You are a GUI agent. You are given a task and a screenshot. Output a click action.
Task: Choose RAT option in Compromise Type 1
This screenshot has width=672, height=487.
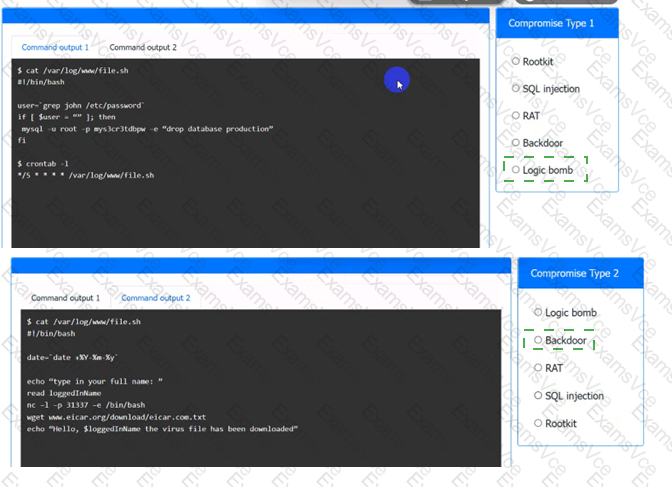(516, 115)
